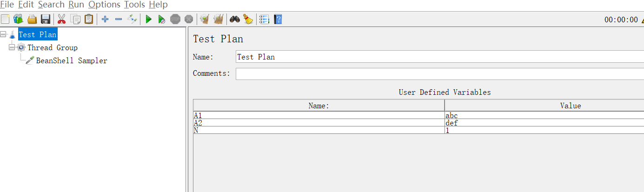Collapse the Thread Group tree node
Image resolution: width=644 pixels, height=192 pixels.
click(12, 47)
